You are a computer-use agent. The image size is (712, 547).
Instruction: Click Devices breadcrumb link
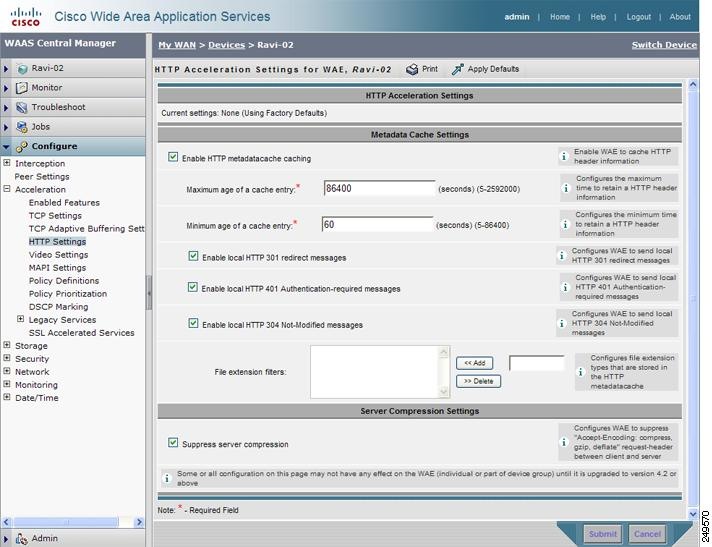[x=227, y=45]
